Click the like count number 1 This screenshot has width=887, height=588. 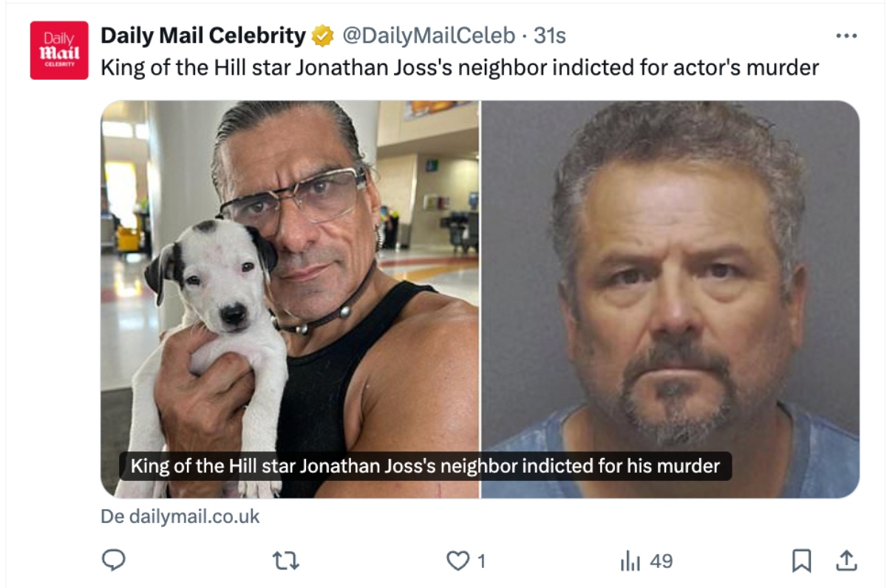point(481,561)
